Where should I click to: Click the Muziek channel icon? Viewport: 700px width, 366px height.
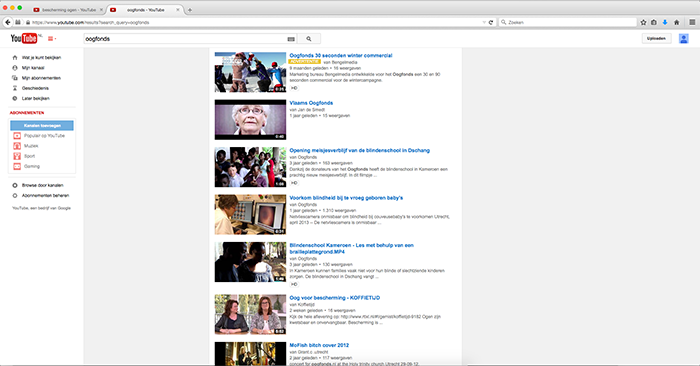click(x=17, y=146)
